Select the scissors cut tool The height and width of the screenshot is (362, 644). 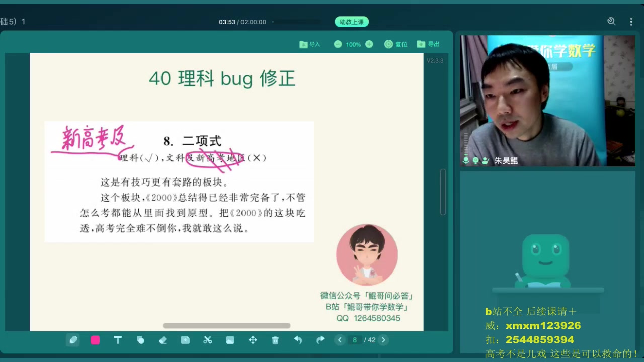point(208,340)
